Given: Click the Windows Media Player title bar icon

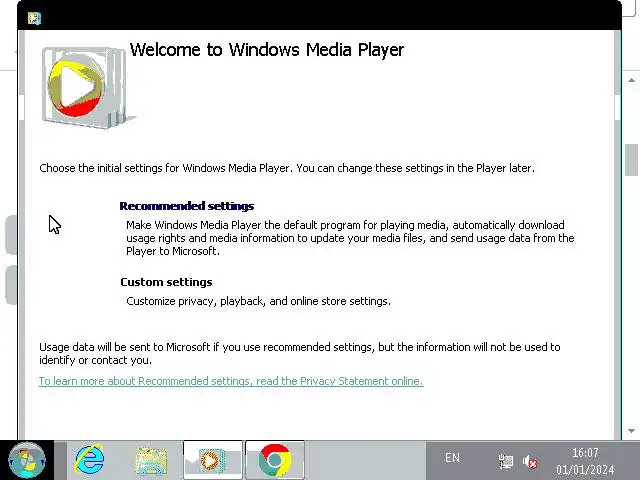Looking at the screenshot, I should [x=34, y=18].
